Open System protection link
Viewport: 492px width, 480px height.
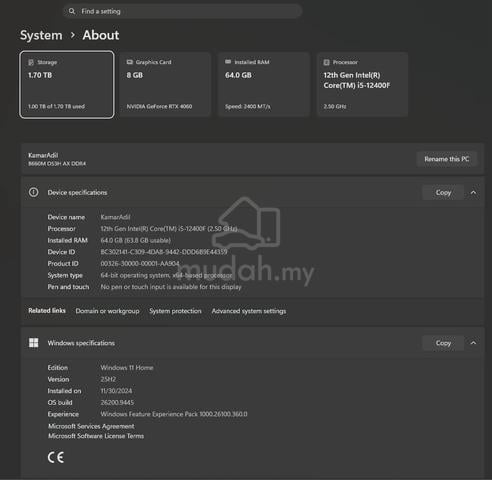coord(175,311)
